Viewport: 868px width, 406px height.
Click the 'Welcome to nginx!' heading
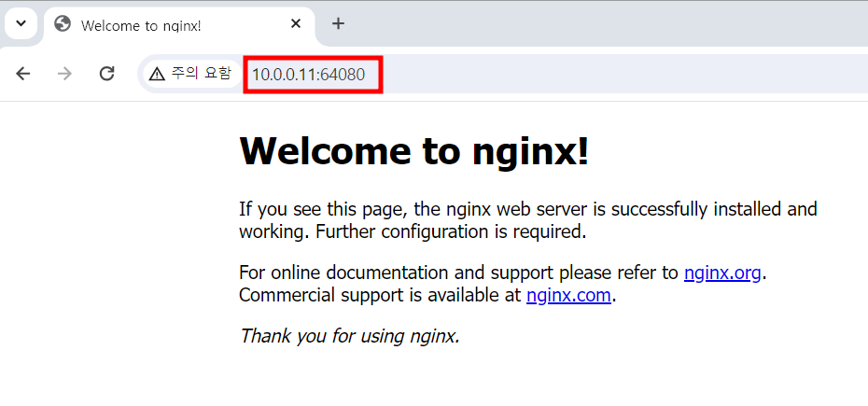(414, 150)
